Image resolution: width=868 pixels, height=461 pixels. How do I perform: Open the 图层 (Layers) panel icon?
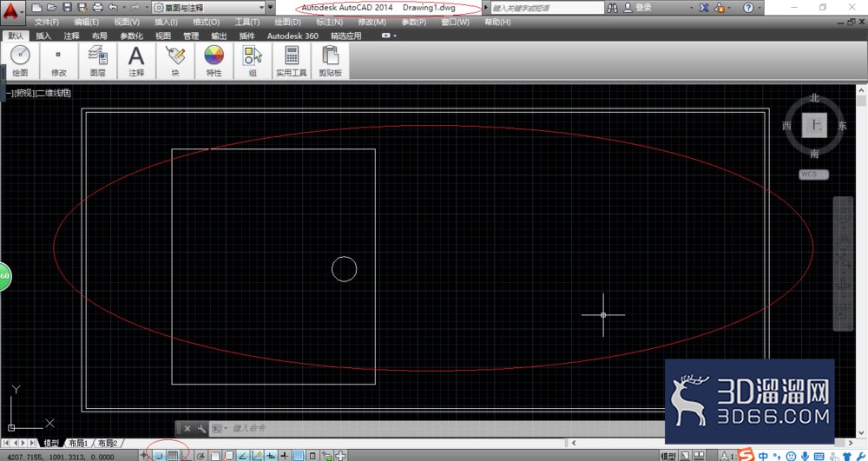click(x=97, y=61)
